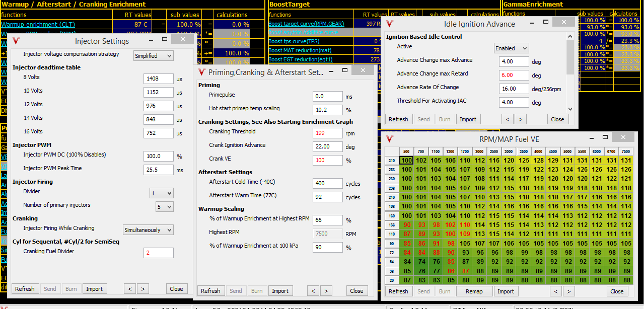Click next arrow in Priming, Cranking dialog
Image resolution: width=644 pixels, height=309 pixels.
[x=326, y=291]
